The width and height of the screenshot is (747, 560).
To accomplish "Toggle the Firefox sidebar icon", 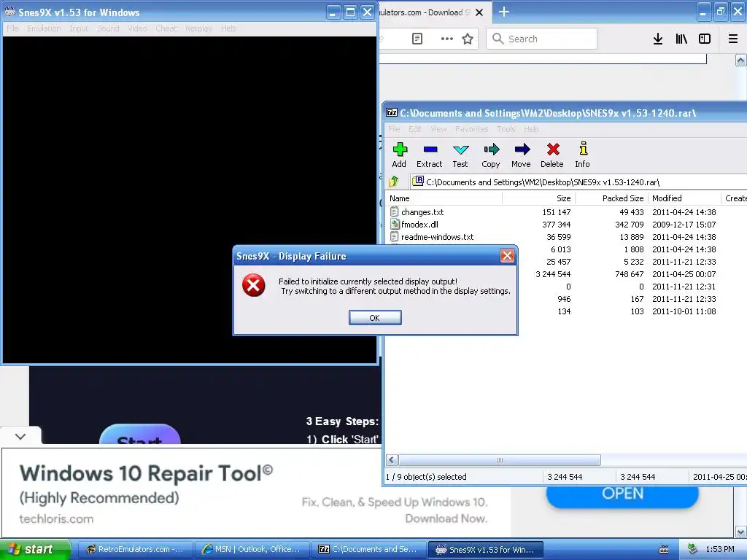I will coord(705,39).
